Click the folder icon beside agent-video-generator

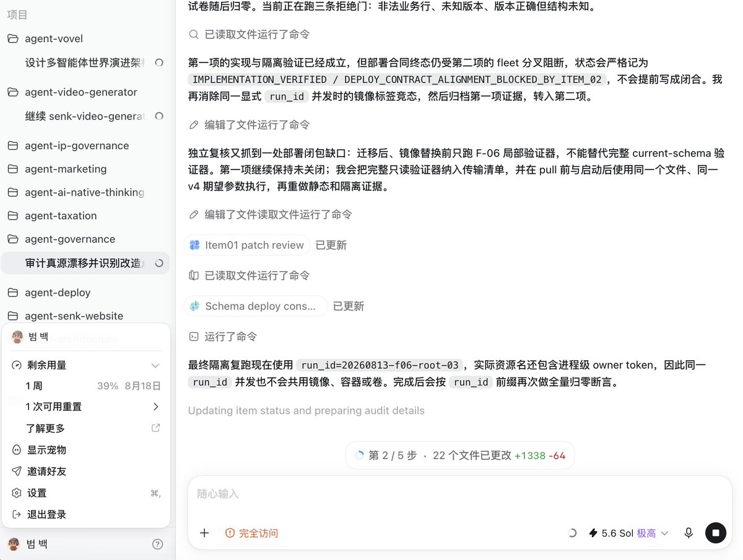pyautogui.click(x=12, y=92)
